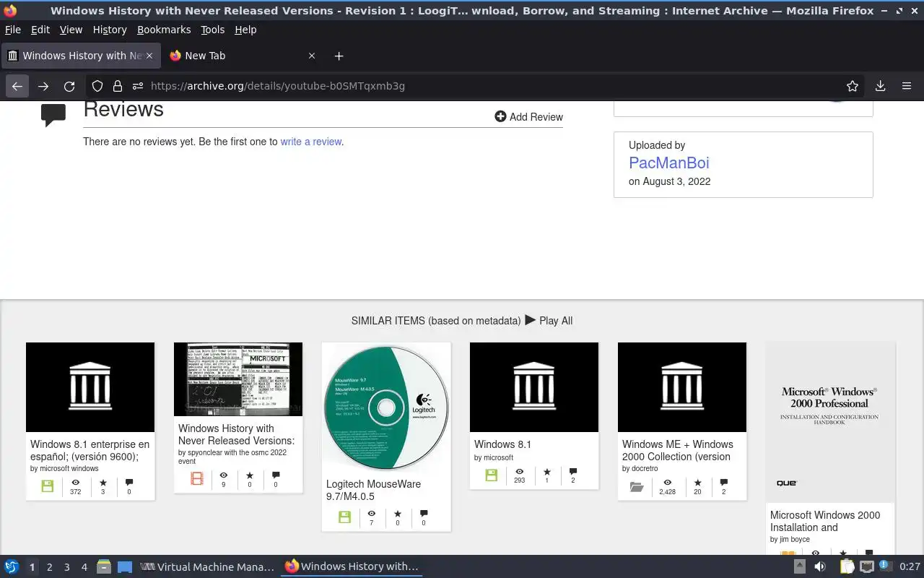Show site security padlock info

tap(118, 86)
